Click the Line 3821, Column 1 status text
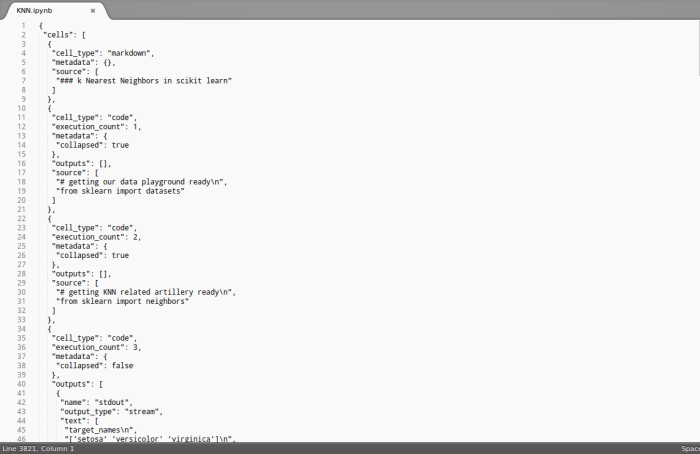Viewport: 700px width, 454px height. tap(38, 448)
